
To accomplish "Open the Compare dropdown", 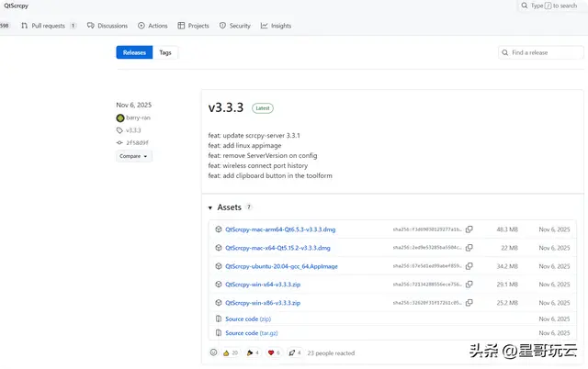I will pyautogui.click(x=133, y=156).
